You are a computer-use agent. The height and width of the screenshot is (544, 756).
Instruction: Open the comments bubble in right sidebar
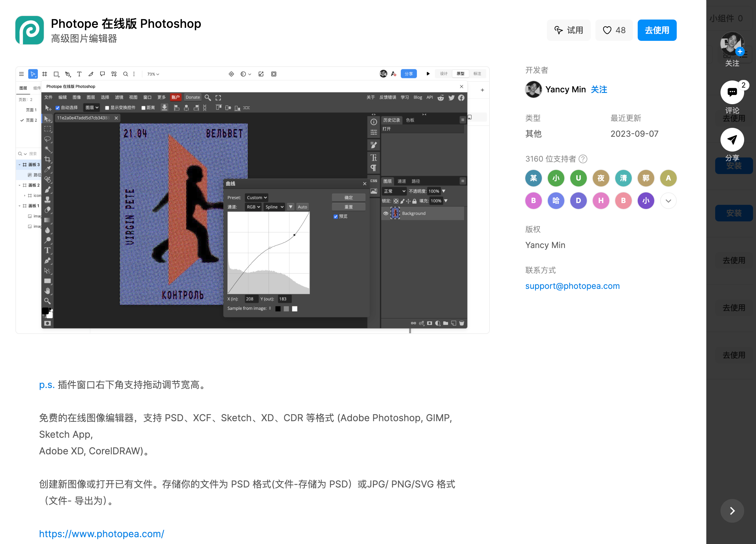732,92
